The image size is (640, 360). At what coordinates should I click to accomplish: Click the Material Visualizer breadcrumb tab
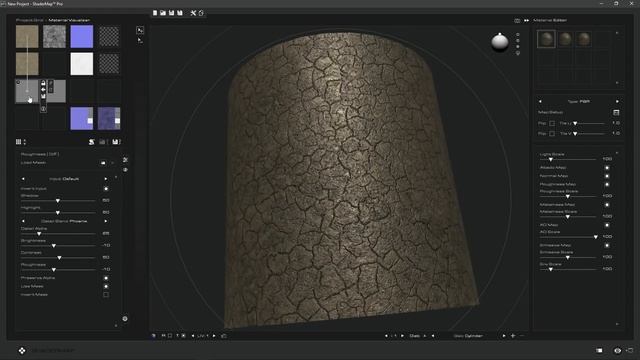click(x=69, y=20)
